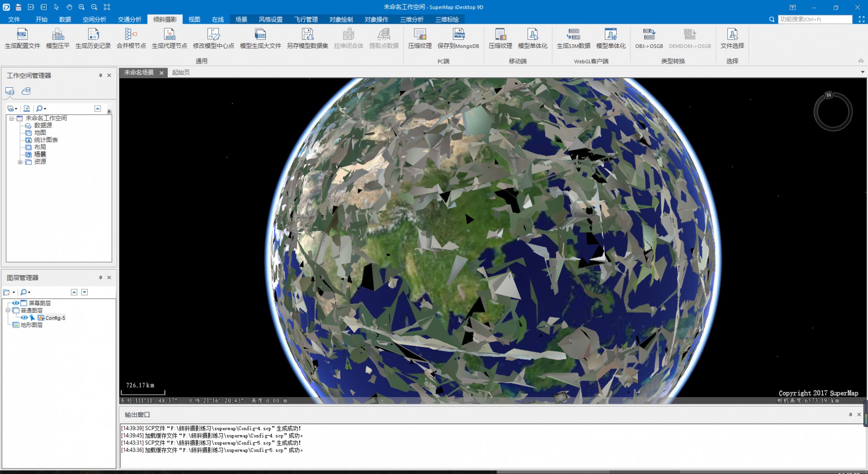The height and width of the screenshot is (474, 868).
Task: Click the 功能搜索 input field
Action: 815,19
